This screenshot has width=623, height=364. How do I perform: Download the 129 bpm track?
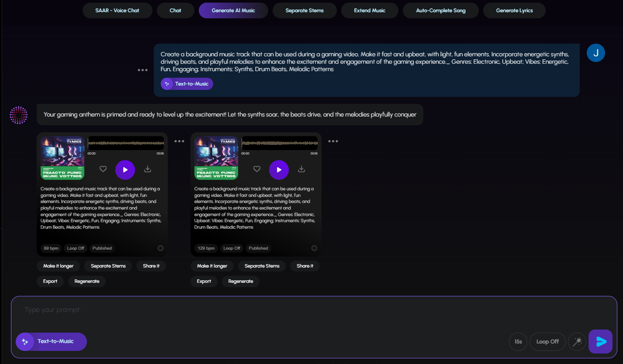pyautogui.click(x=301, y=169)
